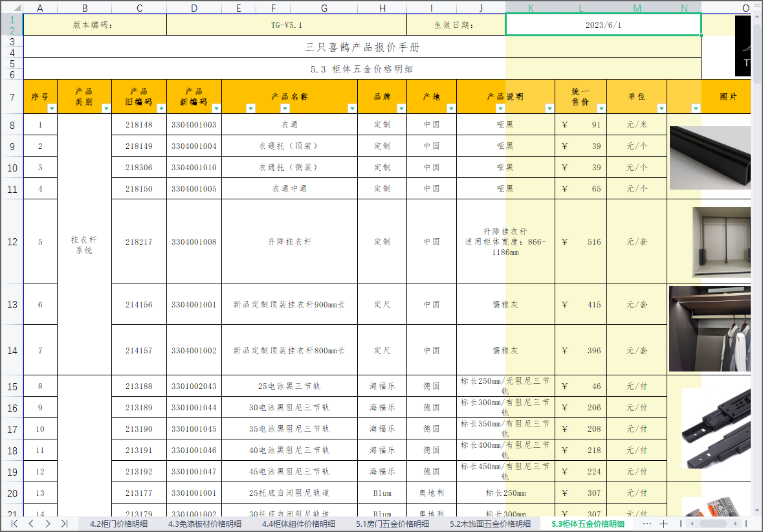This screenshot has width=763, height=532.
Task: Switch to the 4.4柜体组件价格明细 sheet
Action: click(x=299, y=524)
